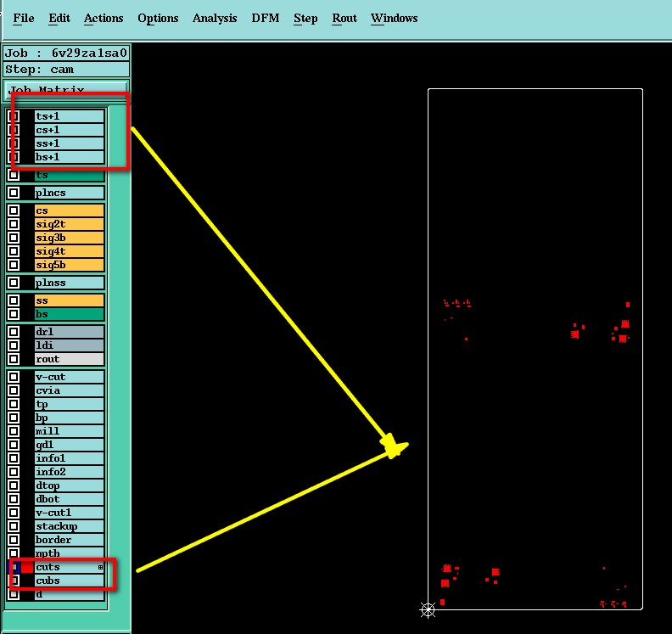672x634 pixels.
Task: Select the sig2t layer row
Action: click(70, 224)
